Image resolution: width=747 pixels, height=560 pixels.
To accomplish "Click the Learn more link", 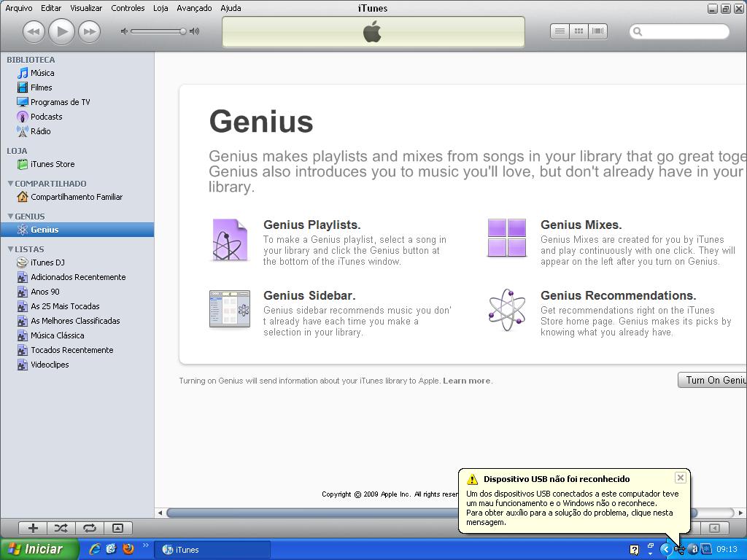I will tap(466, 381).
